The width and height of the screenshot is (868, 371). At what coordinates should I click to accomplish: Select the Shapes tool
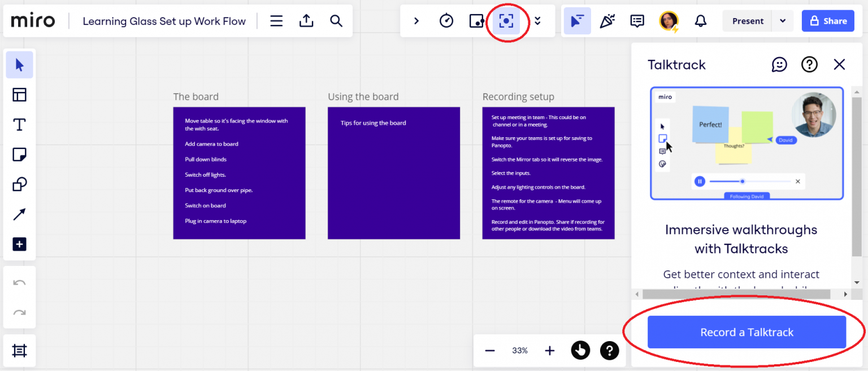click(19, 184)
